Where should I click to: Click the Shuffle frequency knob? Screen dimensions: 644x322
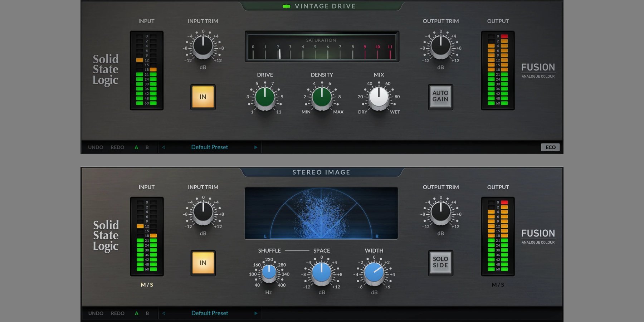(269, 274)
